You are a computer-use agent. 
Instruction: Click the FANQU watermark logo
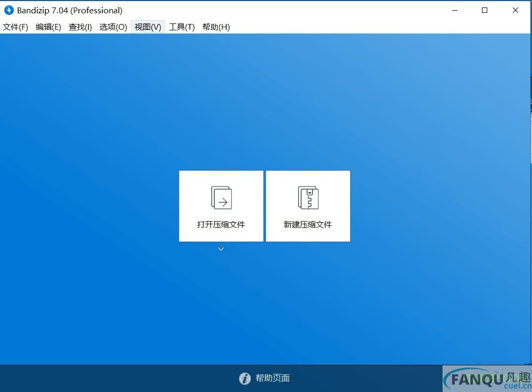pyautogui.click(x=487, y=379)
